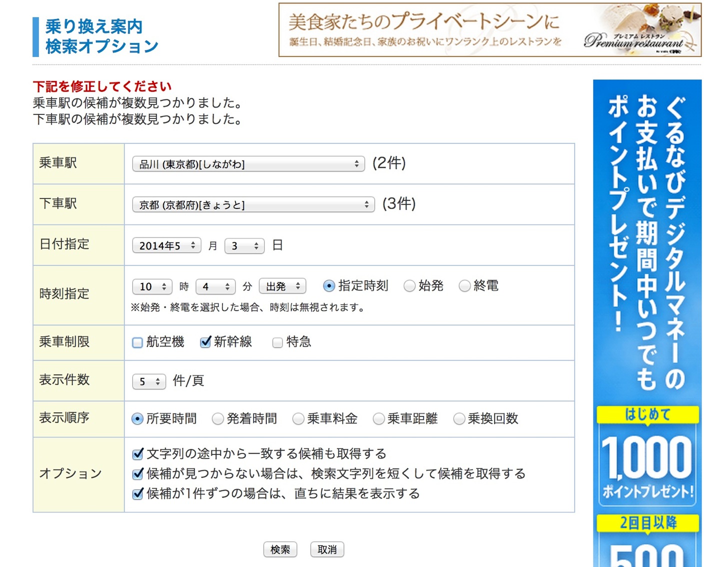The image size is (728, 567).
Task: Click the (3件) candidate count text
Action: pos(399,203)
